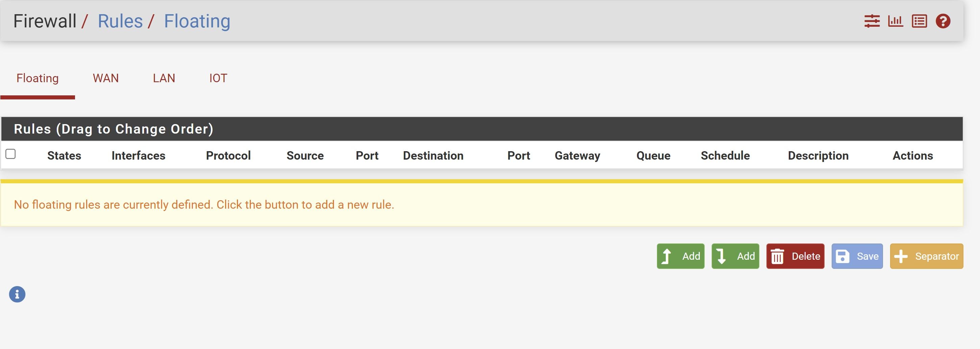Add rule to the end of the list
Screen dimensions: 980x349
pyautogui.click(x=735, y=256)
